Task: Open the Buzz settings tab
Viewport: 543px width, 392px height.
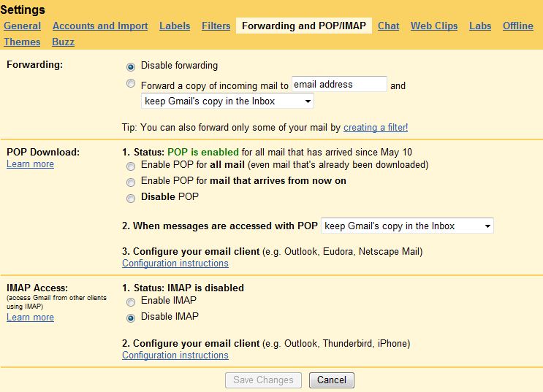Action: [x=63, y=42]
